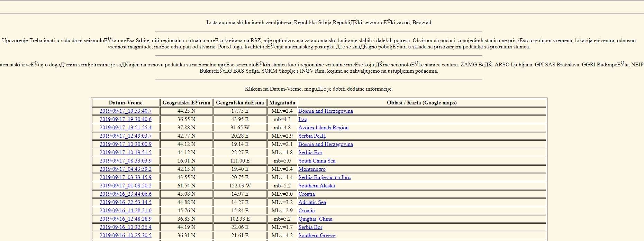Screen dimensions: 644x241
Task: Click the 2019/09/17_08:33:03.9 event link
Action: click(x=125, y=161)
